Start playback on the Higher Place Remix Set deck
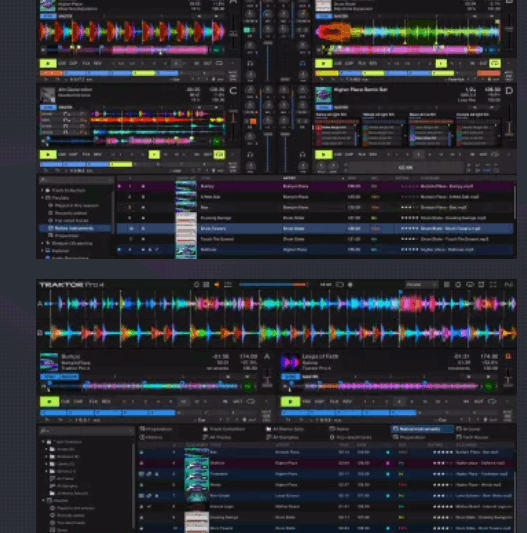Viewport: 527px width, 533px height. tap(323, 155)
